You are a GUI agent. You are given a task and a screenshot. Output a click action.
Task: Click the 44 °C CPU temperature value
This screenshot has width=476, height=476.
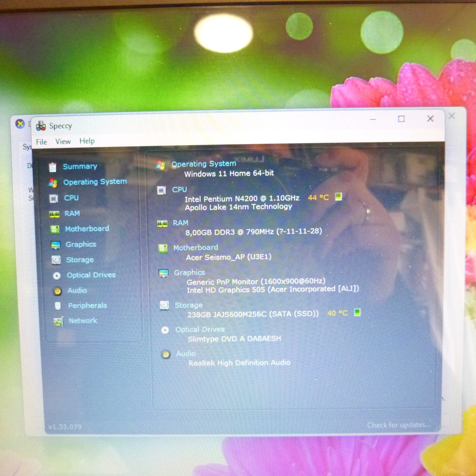pos(318,198)
